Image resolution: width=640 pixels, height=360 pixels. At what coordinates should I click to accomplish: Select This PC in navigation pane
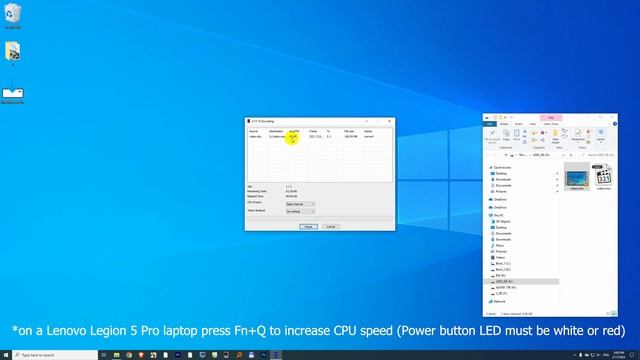[499, 216]
